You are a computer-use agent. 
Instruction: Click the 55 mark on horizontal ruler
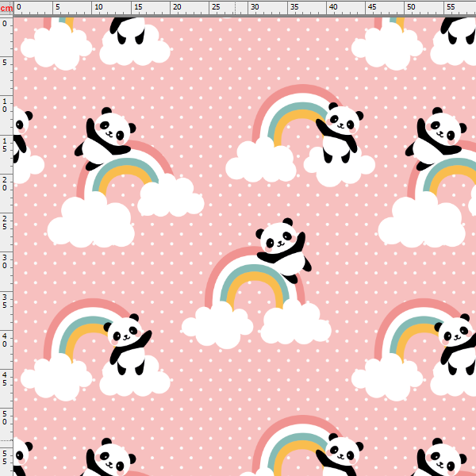[x=451, y=7]
